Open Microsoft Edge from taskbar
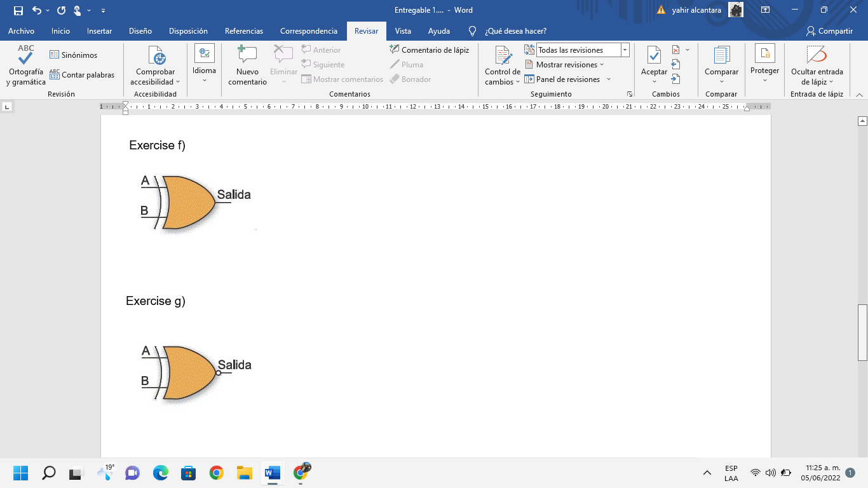 tap(161, 473)
